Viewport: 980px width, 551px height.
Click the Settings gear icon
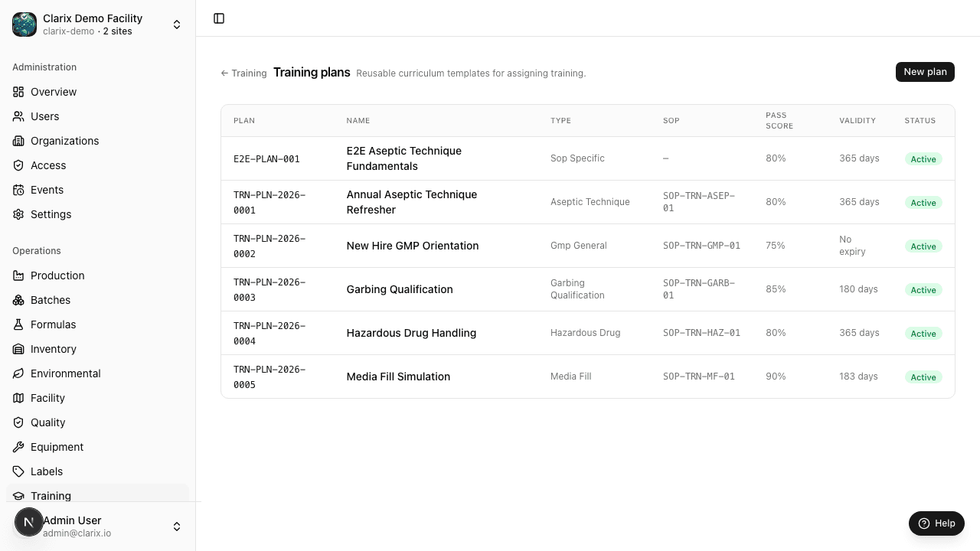(x=18, y=214)
